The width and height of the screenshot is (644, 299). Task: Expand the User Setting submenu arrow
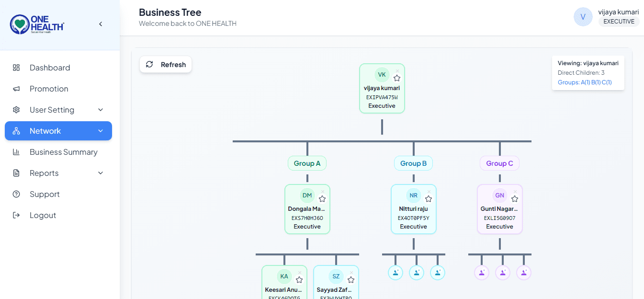pyautogui.click(x=101, y=110)
